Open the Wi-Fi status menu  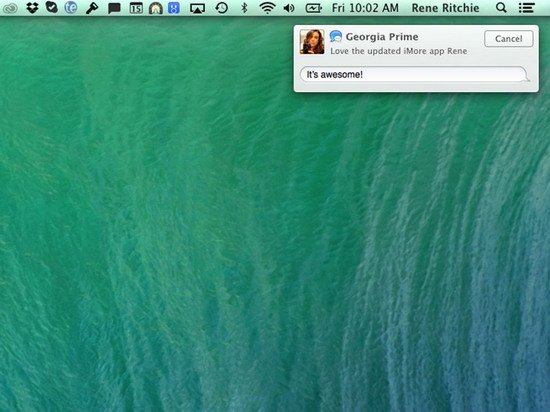[x=267, y=8]
